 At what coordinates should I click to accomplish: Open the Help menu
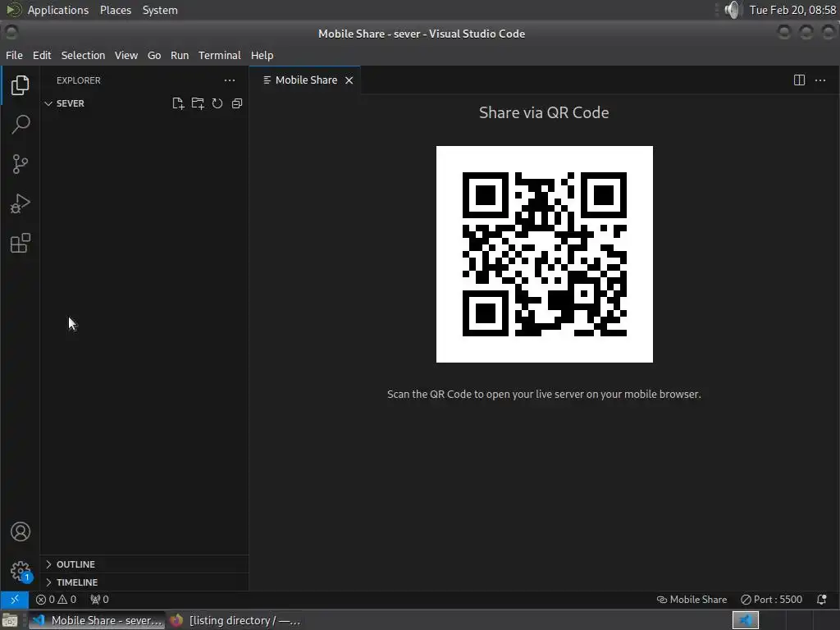(x=262, y=55)
